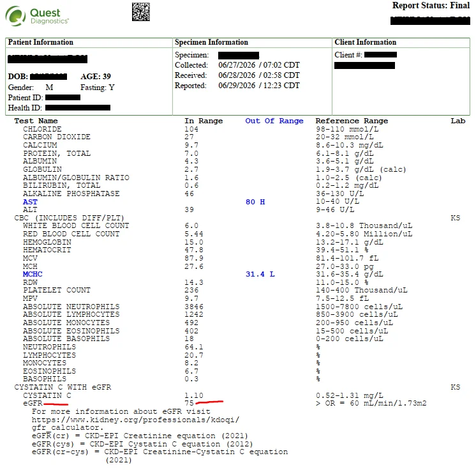Select the eGFR value 75

[189, 403]
